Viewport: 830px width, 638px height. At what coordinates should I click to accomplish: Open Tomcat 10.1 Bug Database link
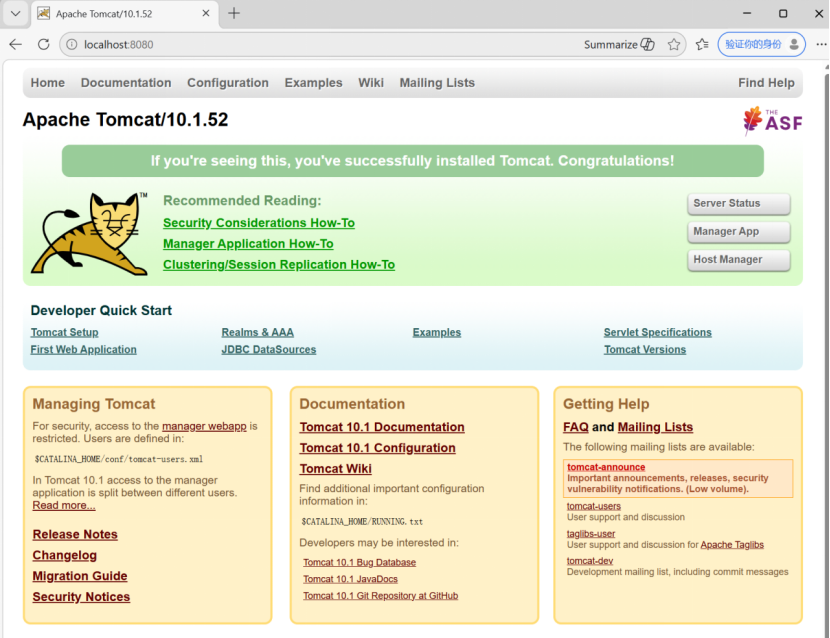click(x=359, y=562)
